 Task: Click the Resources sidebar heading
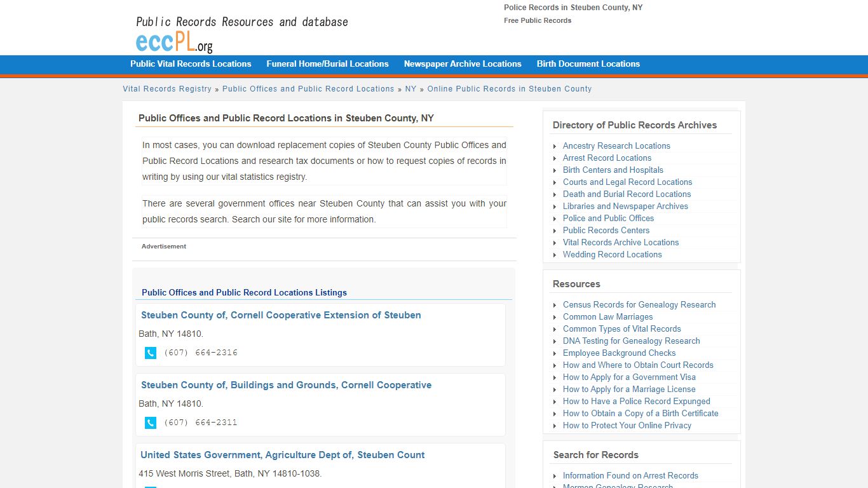[576, 284]
